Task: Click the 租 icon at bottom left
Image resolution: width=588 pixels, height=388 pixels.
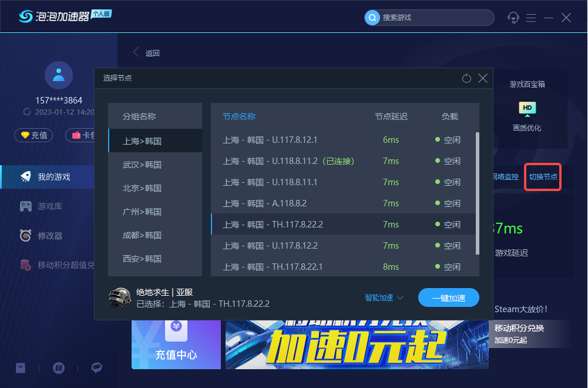Action: click(x=58, y=368)
